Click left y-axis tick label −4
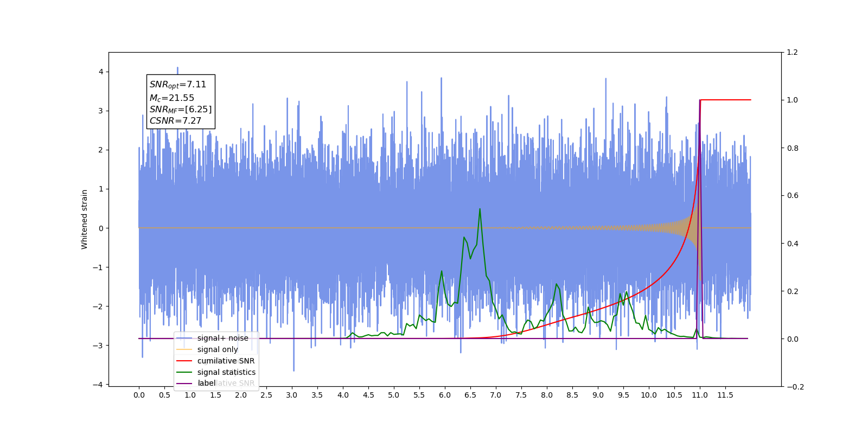 pyautogui.click(x=98, y=385)
